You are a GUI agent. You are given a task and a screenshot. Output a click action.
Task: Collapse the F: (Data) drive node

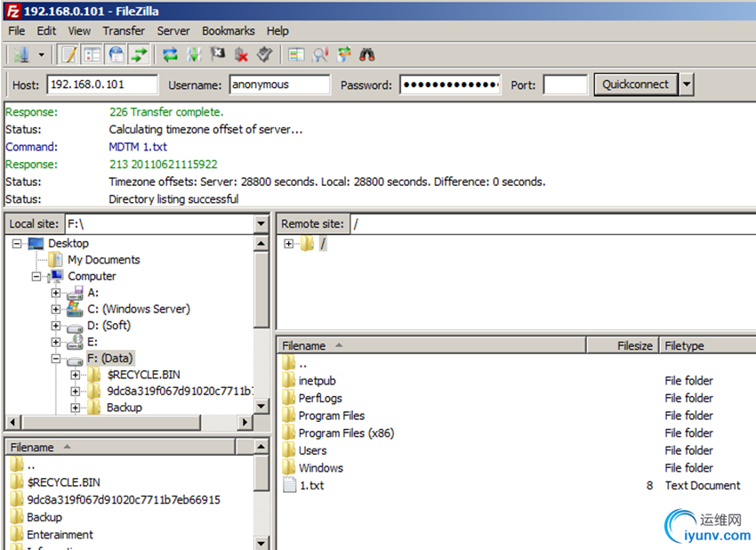(56, 359)
